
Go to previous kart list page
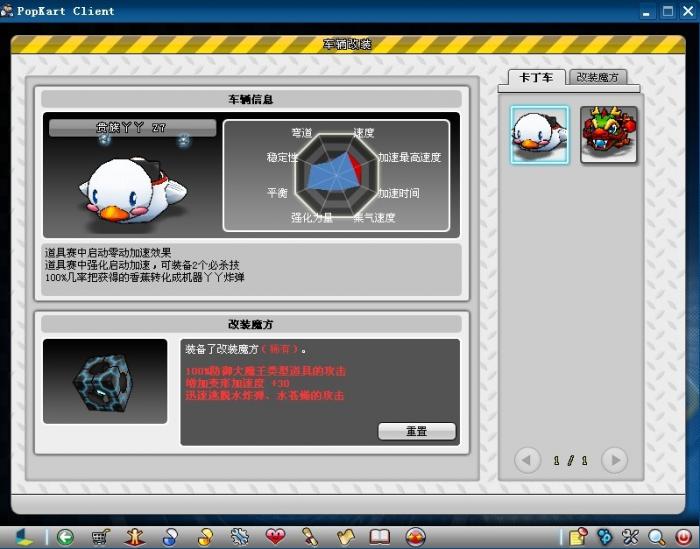click(527, 460)
